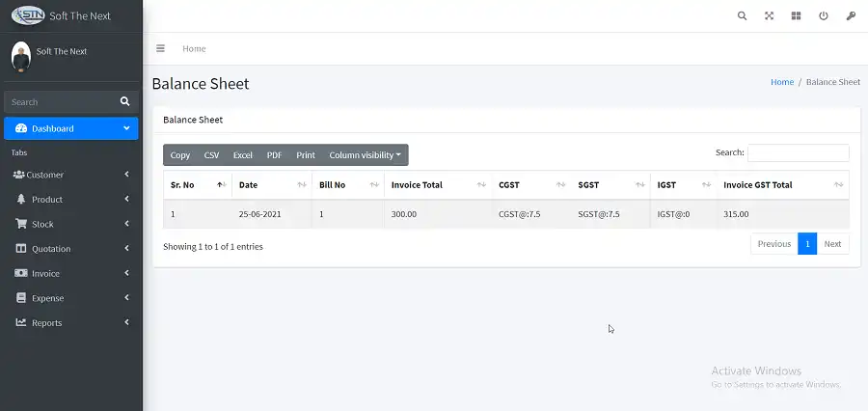Expand the Reports sidebar section
Image resolution: width=868 pixels, height=411 pixels.
(70, 323)
